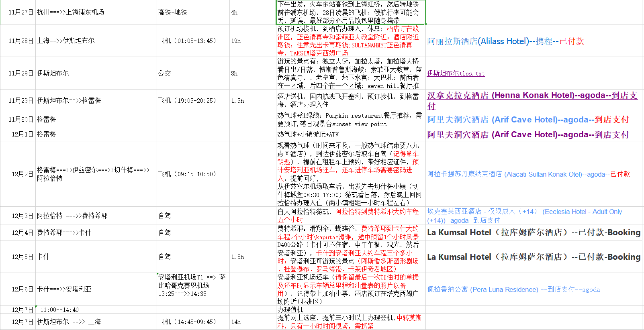The image size is (644, 330).
Task: Select the 观看热气球 notes cell for 12月2日
Action: coord(351,174)
